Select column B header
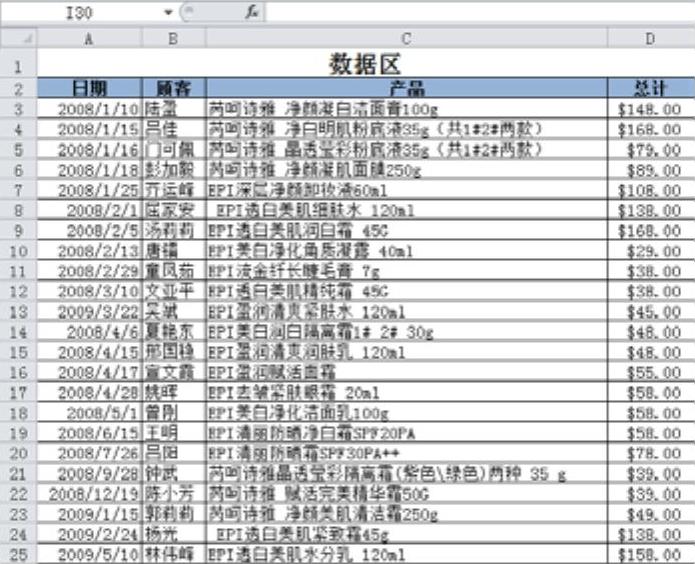This screenshot has height=564, width=695. pos(174,39)
